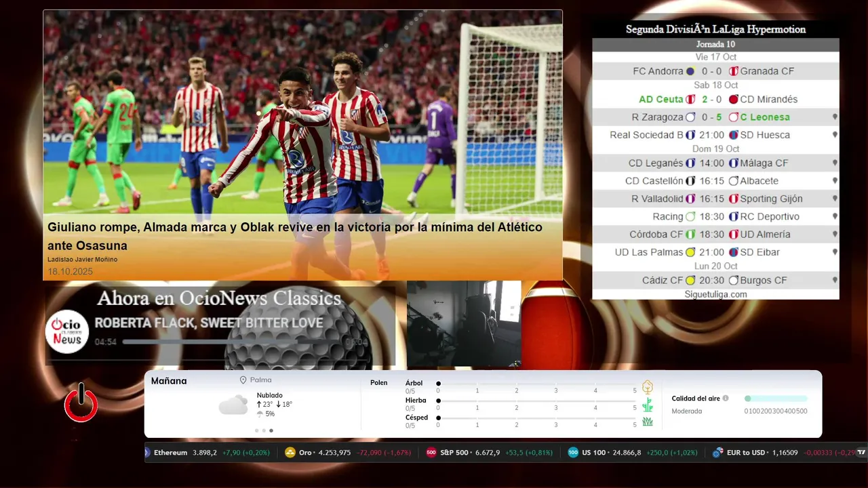868x488 pixels.
Task: Click the R Valladolid team name
Action: pyautogui.click(x=657, y=199)
